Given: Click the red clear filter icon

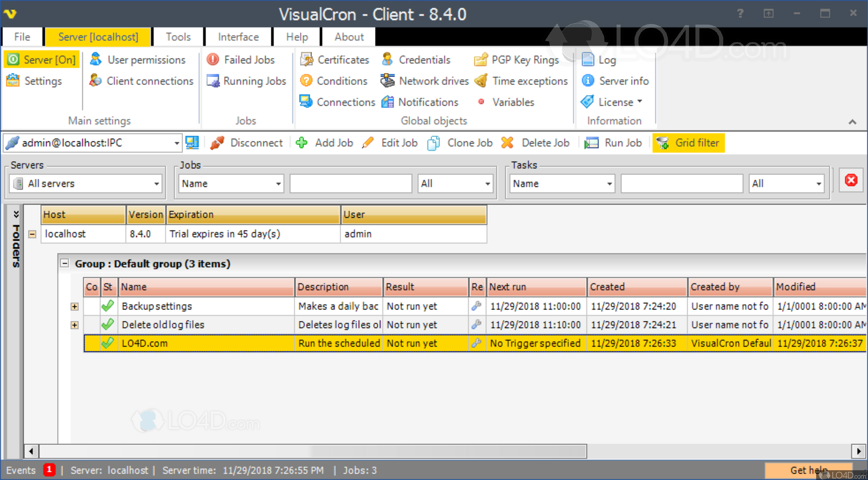Looking at the screenshot, I should click(851, 180).
